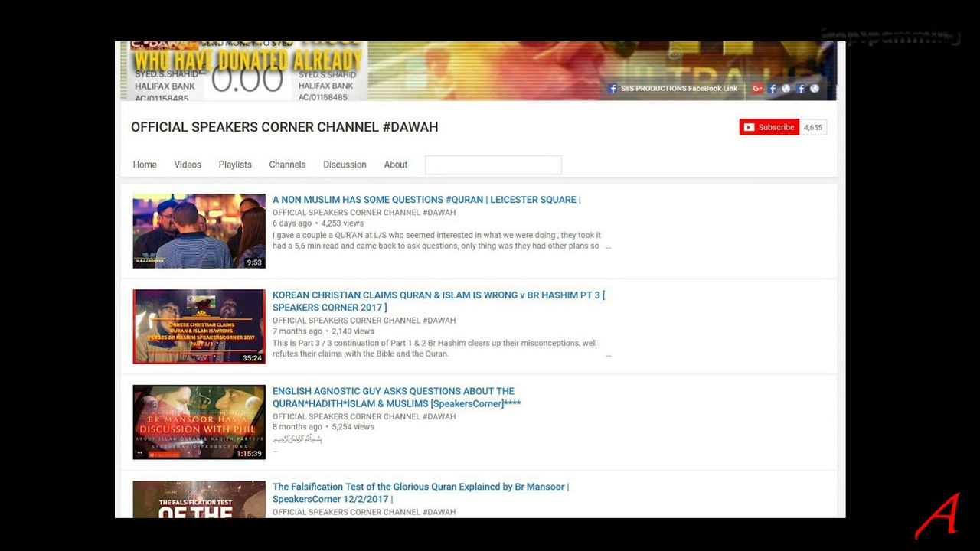This screenshot has height=551, width=980.
Task: Open video 'KOREAN CHRISTIAN CLAIMS QURAN & ISLAM IS WRONG'
Action: (x=439, y=301)
